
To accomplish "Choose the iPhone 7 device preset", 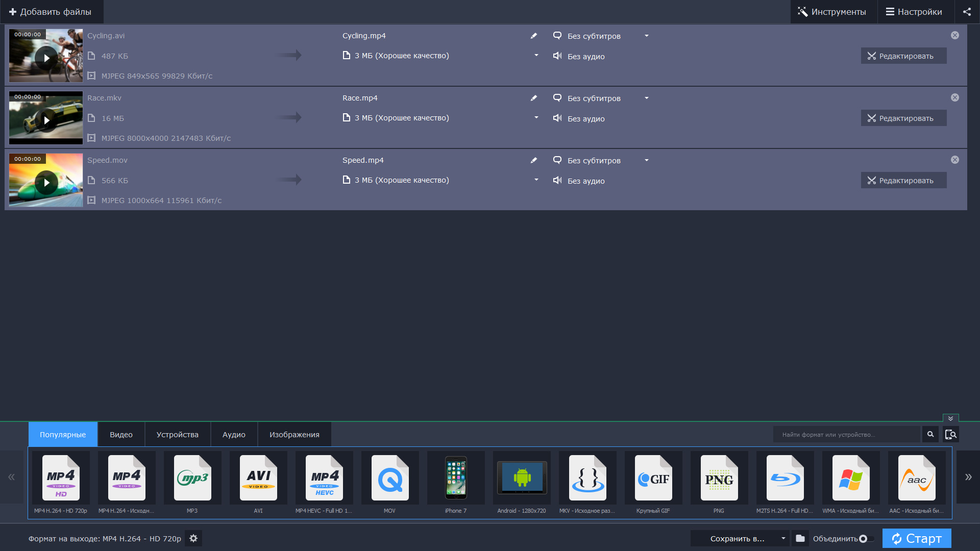I will (456, 479).
